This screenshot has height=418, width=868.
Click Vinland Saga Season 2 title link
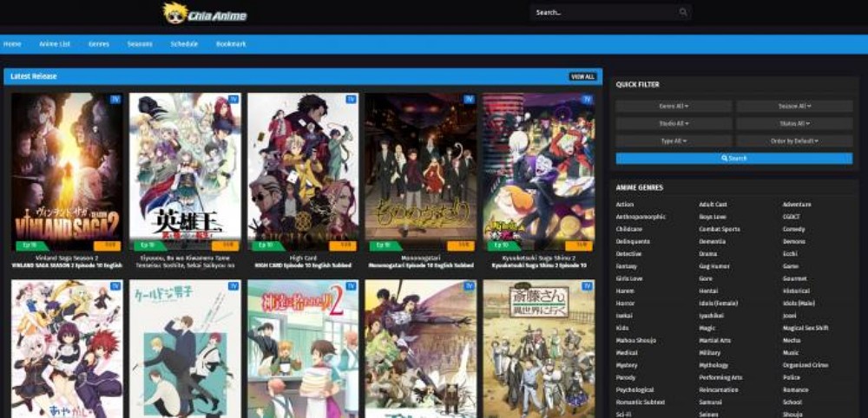67,258
